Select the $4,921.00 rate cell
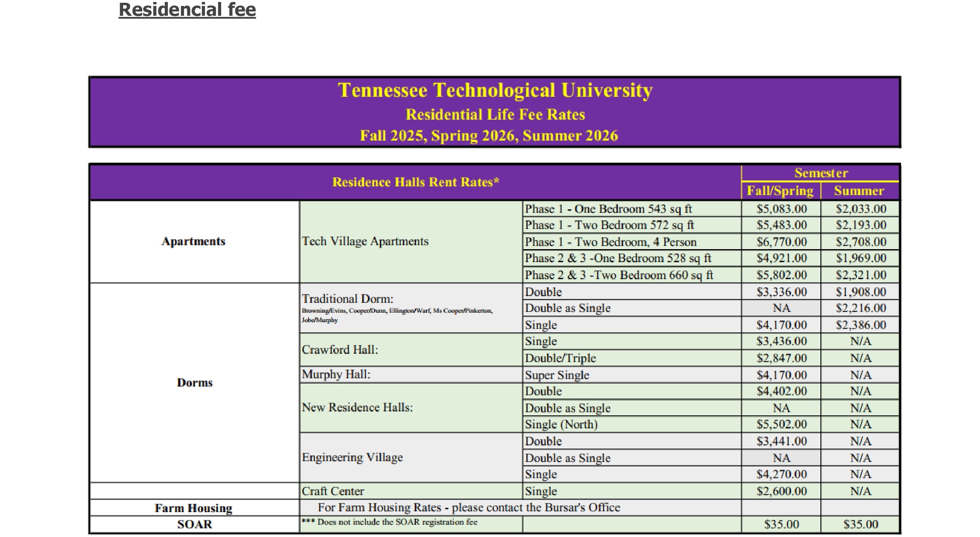980x537 pixels. 782,258
